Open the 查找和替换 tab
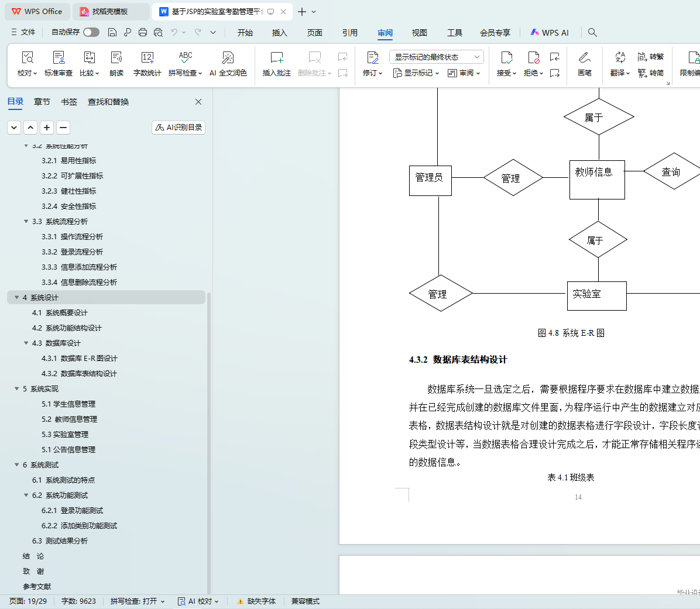 [108, 102]
